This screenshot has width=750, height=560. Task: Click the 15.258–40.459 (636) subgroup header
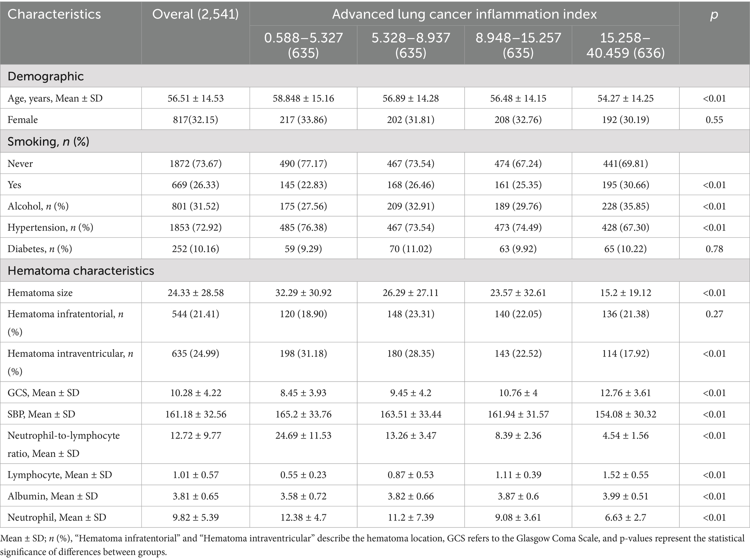pyautogui.click(x=625, y=45)
